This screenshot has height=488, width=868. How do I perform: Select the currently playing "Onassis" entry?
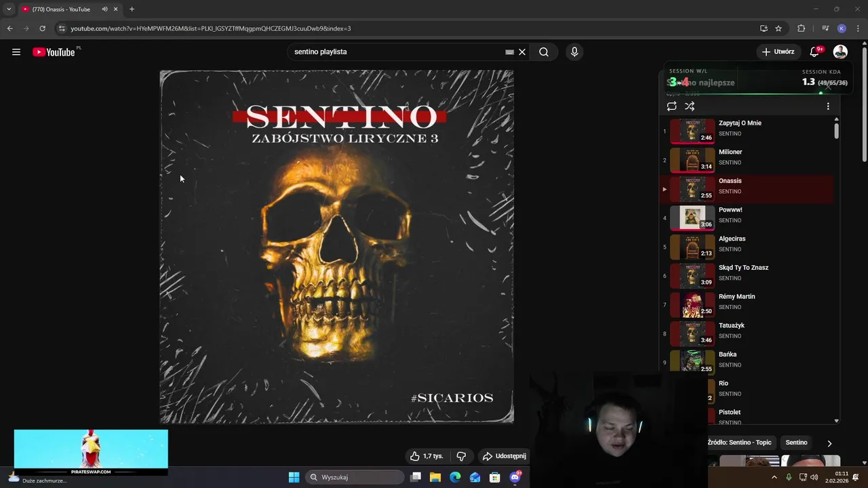[x=746, y=189]
